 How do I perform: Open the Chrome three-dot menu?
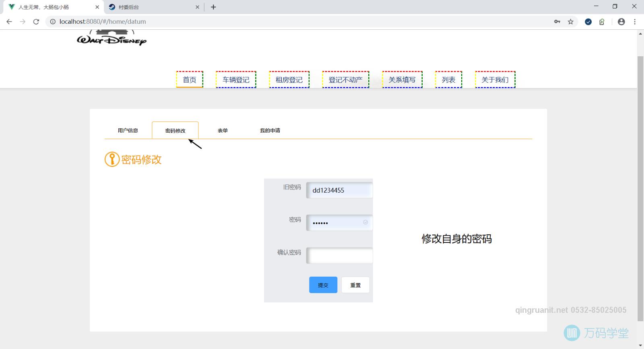[x=635, y=22]
